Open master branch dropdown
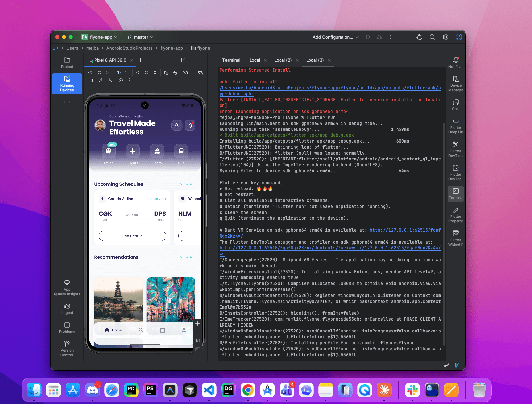The image size is (532, 404). point(140,37)
